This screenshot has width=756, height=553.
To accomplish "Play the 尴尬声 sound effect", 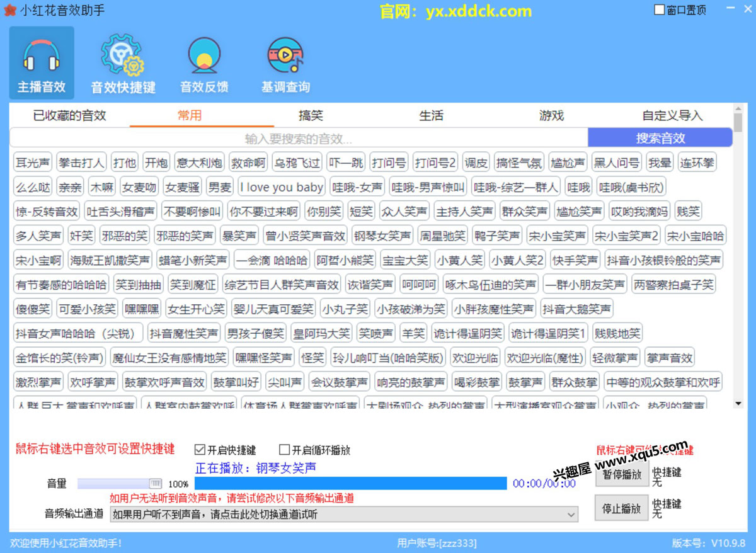I will [x=568, y=162].
